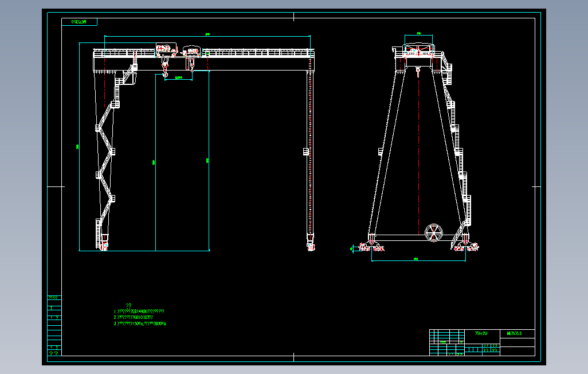588x374 pixels.
Task: Select technical note line containing GB14406
Action: 139,311
